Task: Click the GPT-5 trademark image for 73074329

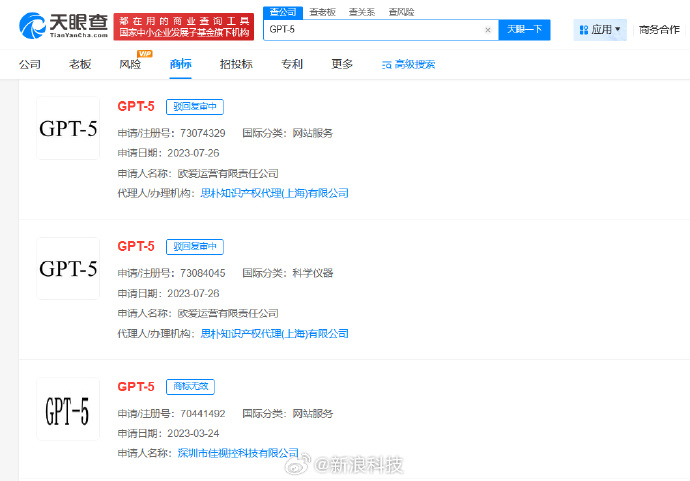Action: click(x=68, y=128)
